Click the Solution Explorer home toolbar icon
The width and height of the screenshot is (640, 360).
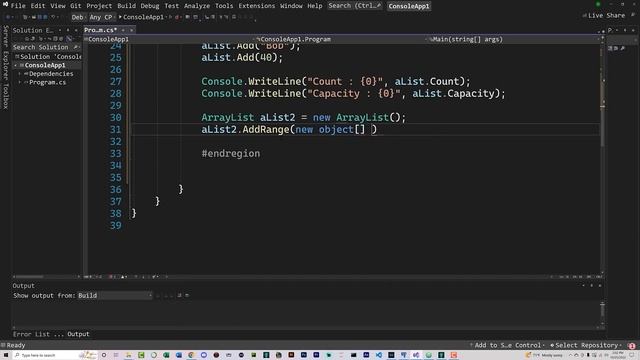[x=27, y=39]
